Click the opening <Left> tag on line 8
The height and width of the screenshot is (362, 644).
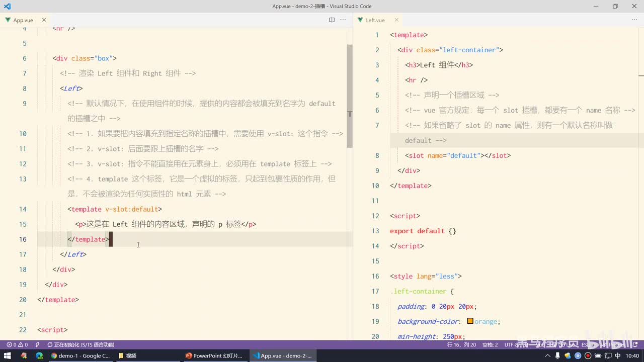71,88
